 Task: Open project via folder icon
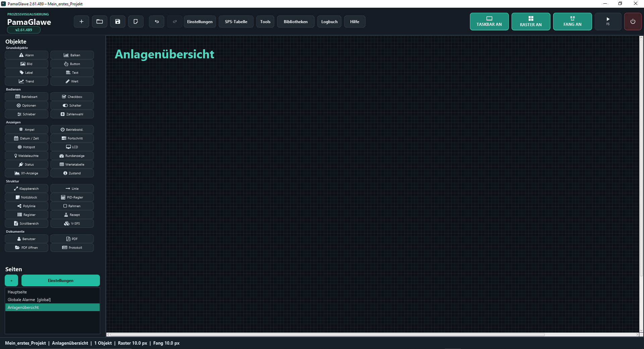[100, 21]
